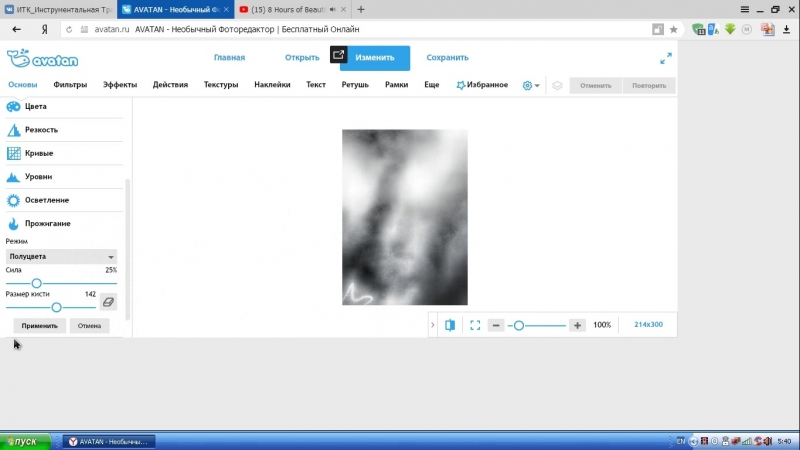Click the Yandex Я home button

(44, 30)
